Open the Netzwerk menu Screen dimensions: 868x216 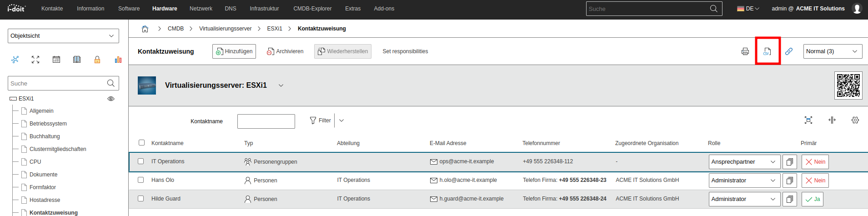pyautogui.click(x=201, y=9)
